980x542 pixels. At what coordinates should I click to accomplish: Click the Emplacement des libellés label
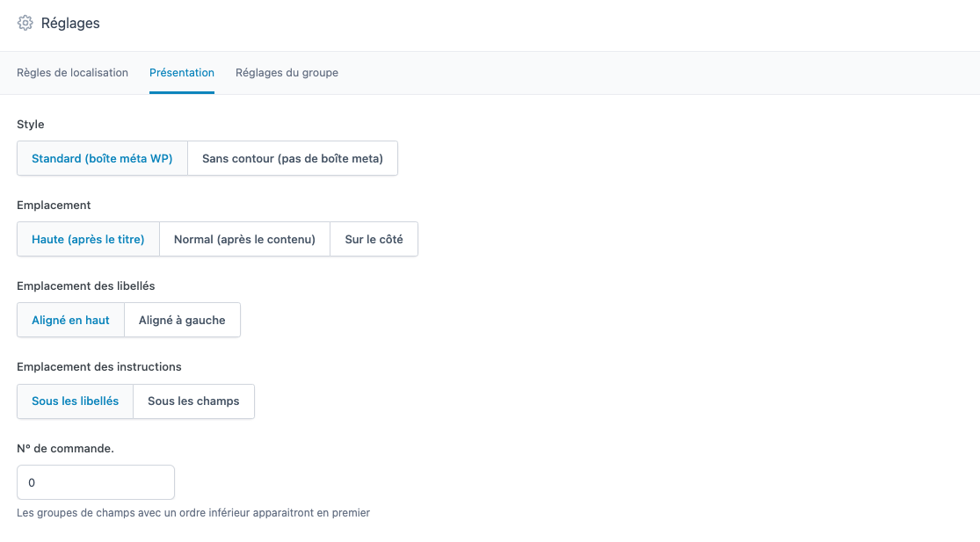(x=86, y=286)
